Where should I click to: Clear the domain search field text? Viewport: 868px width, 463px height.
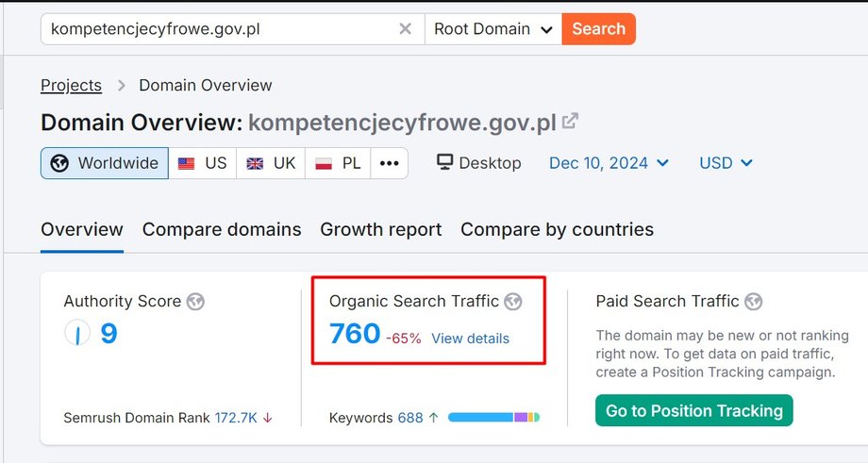pos(405,29)
